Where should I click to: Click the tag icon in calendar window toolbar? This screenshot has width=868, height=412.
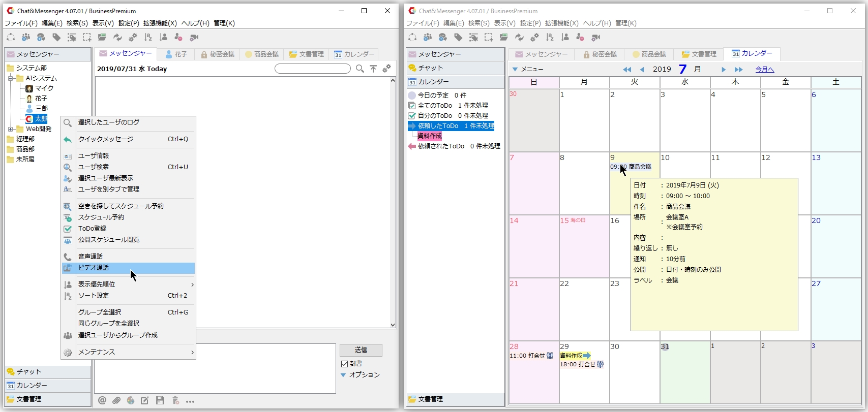coord(458,37)
